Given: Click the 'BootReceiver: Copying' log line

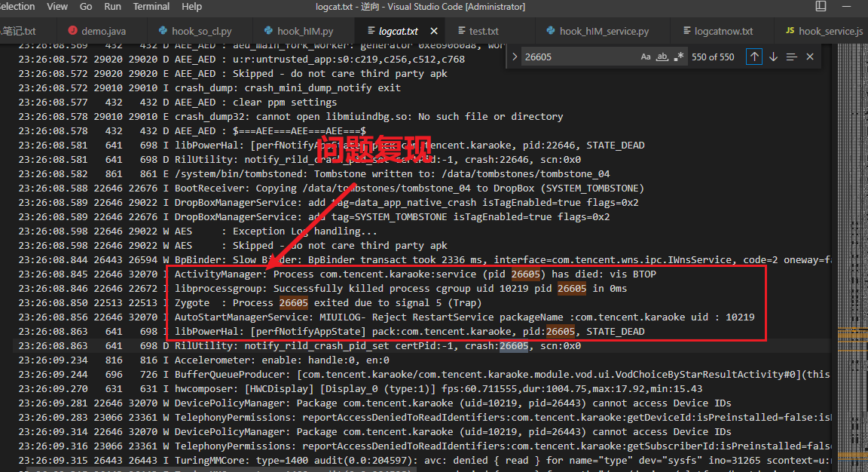Looking at the screenshot, I should click(331, 188).
